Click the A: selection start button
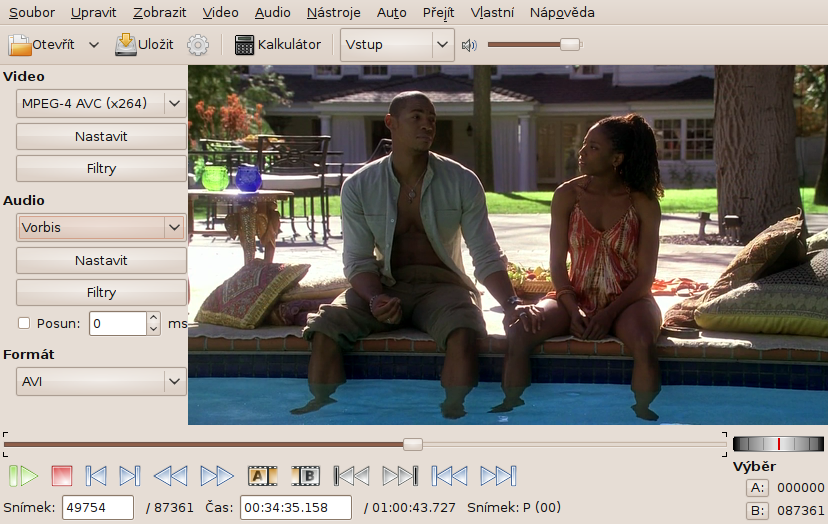This screenshot has height=524, width=828. pos(757,488)
